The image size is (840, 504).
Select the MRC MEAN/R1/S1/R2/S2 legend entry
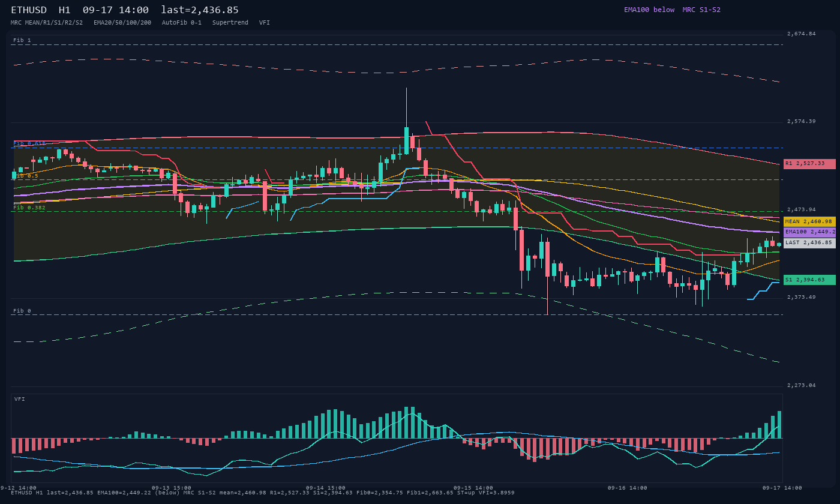coord(47,23)
